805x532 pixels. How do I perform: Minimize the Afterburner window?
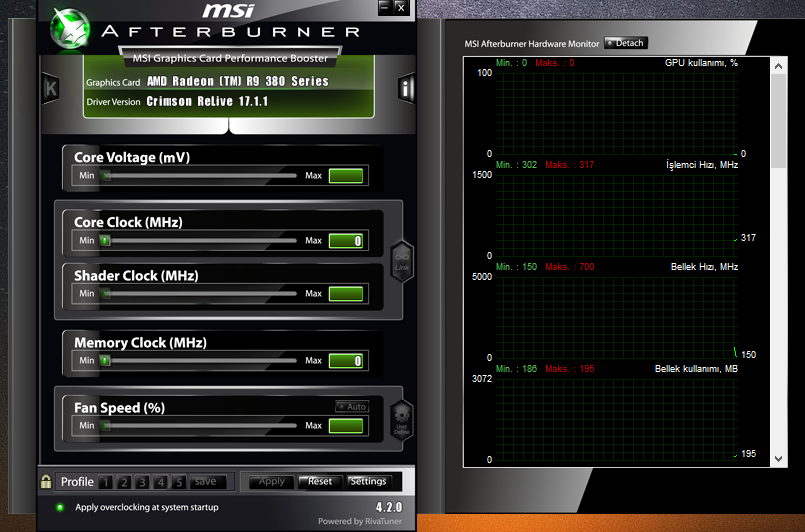click(x=385, y=7)
